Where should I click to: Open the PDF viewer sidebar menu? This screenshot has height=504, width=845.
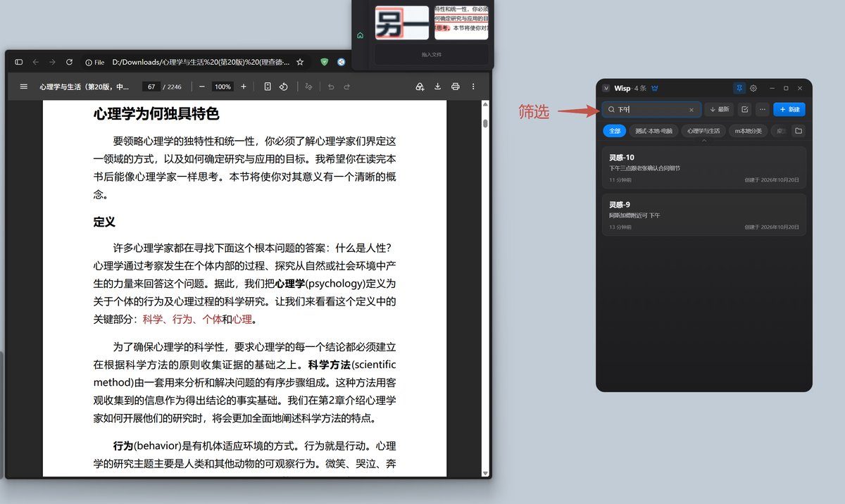point(24,87)
